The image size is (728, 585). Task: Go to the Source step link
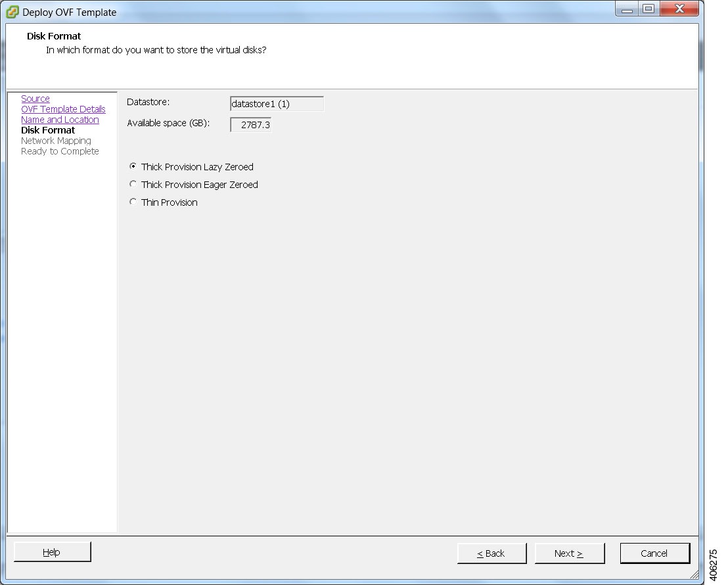(x=35, y=99)
